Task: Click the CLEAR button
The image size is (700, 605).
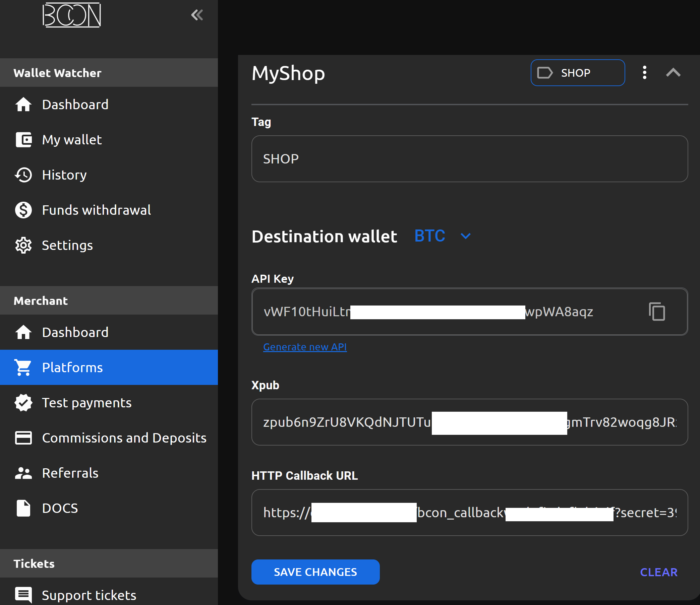Action: coord(658,572)
